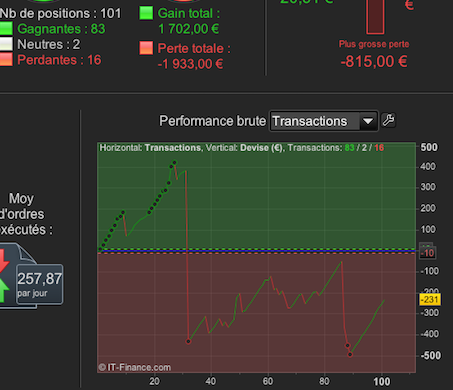Click the Plus grosse perte red bar
The height and width of the screenshot is (390, 453).
click(375, 17)
